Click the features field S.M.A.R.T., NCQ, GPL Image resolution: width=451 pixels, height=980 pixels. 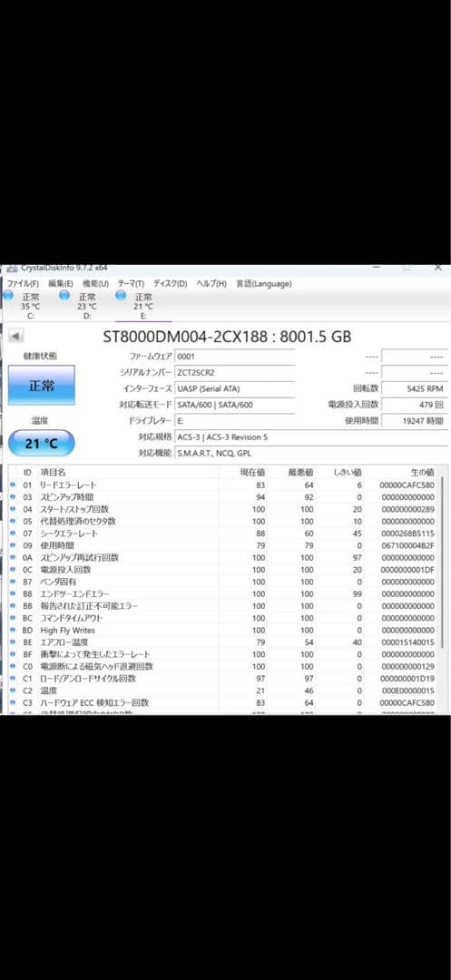click(x=311, y=453)
